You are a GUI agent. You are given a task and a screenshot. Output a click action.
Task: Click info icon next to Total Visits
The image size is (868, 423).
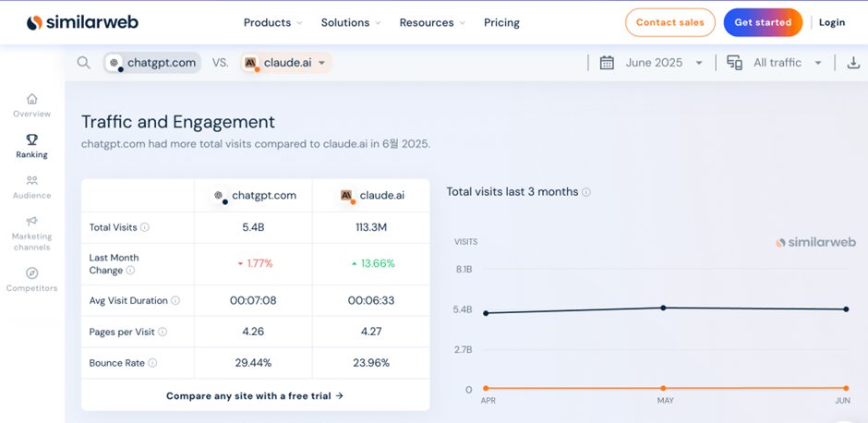click(145, 227)
